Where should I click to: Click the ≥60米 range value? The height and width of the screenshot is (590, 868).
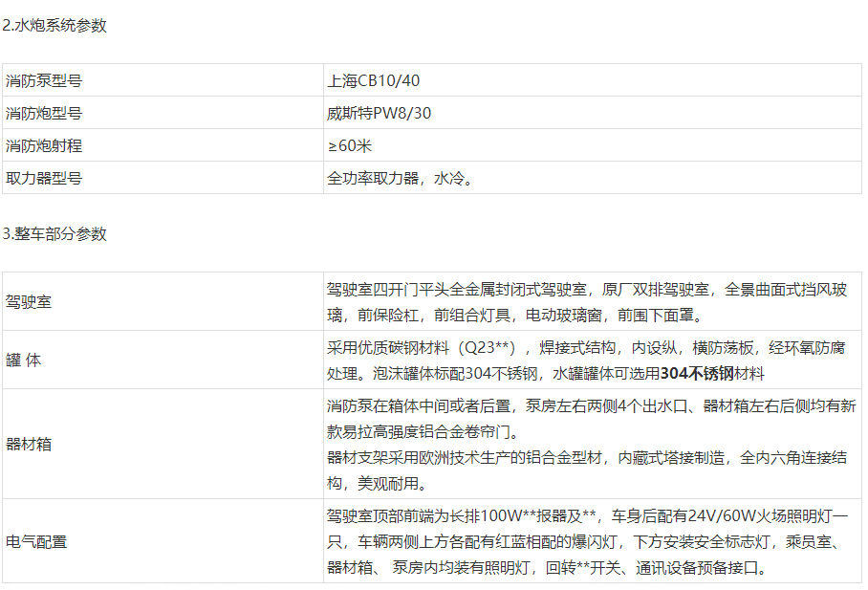click(x=349, y=145)
